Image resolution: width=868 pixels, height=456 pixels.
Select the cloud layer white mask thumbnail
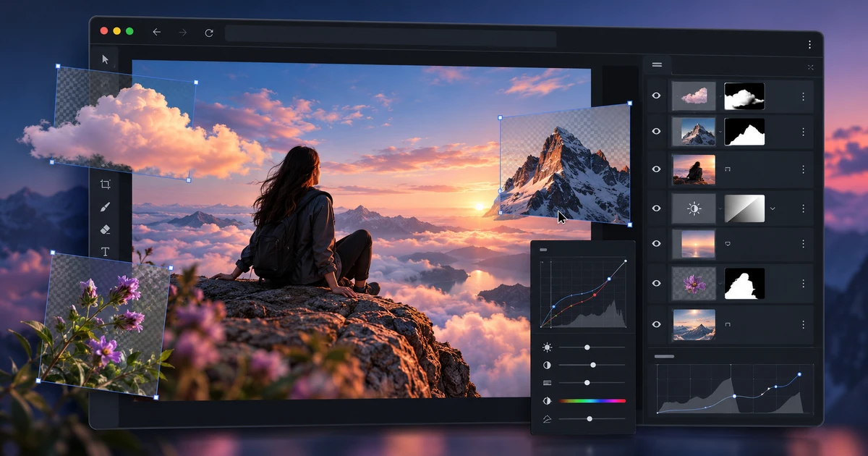pyautogui.click(x=744, y=96)
